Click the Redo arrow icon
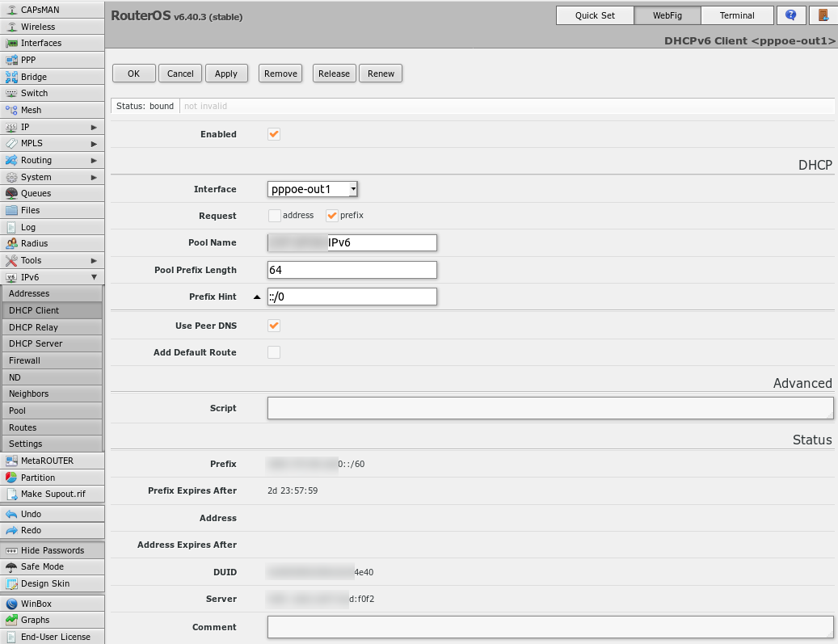 [11, 530]
